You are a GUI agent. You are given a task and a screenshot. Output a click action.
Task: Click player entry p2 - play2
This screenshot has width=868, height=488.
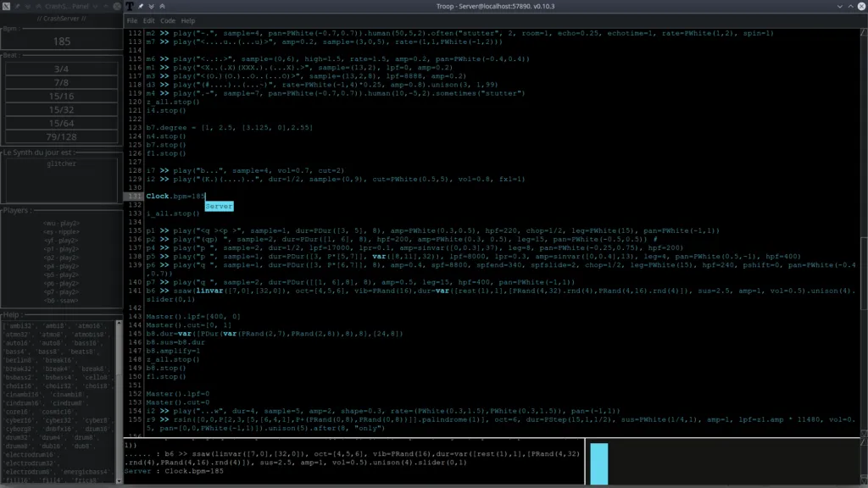click(61, 258)
